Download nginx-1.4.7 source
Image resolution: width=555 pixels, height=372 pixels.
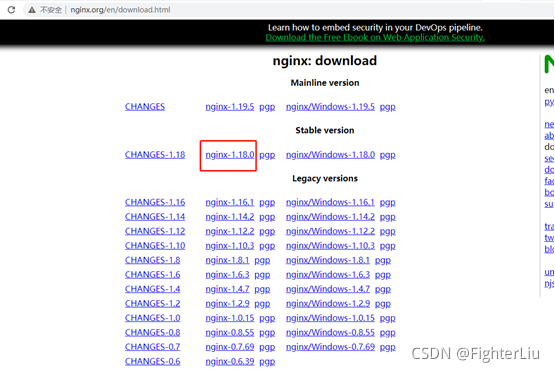click(227, 289)
